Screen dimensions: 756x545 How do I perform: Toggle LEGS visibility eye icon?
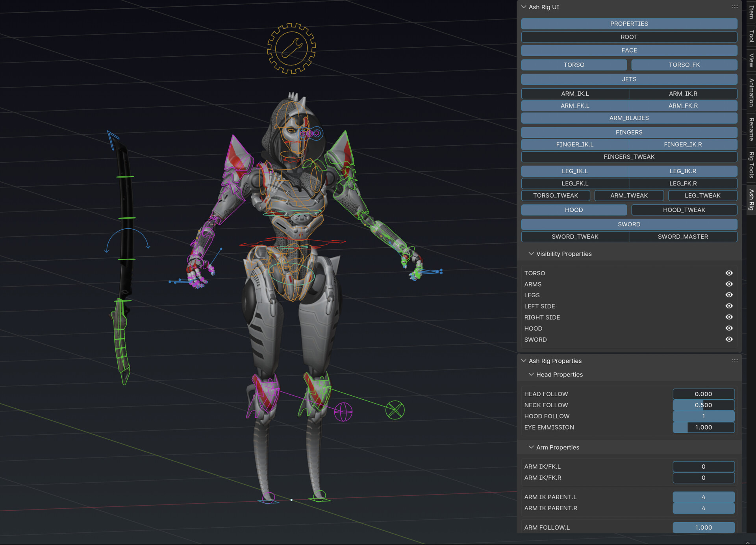(x=729, y=295)
